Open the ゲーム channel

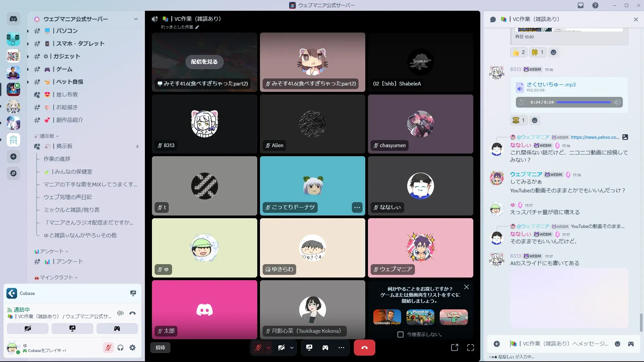(64, 69)
